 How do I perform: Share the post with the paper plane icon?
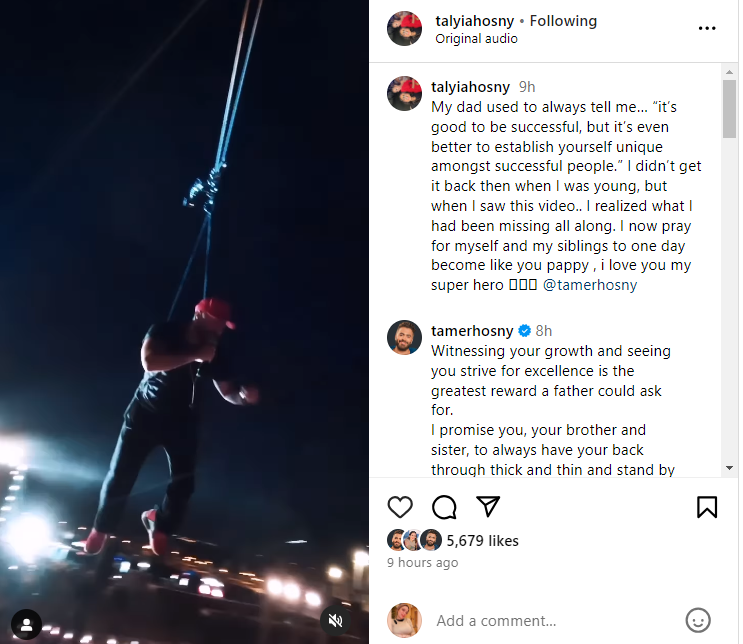click(487, 506)
